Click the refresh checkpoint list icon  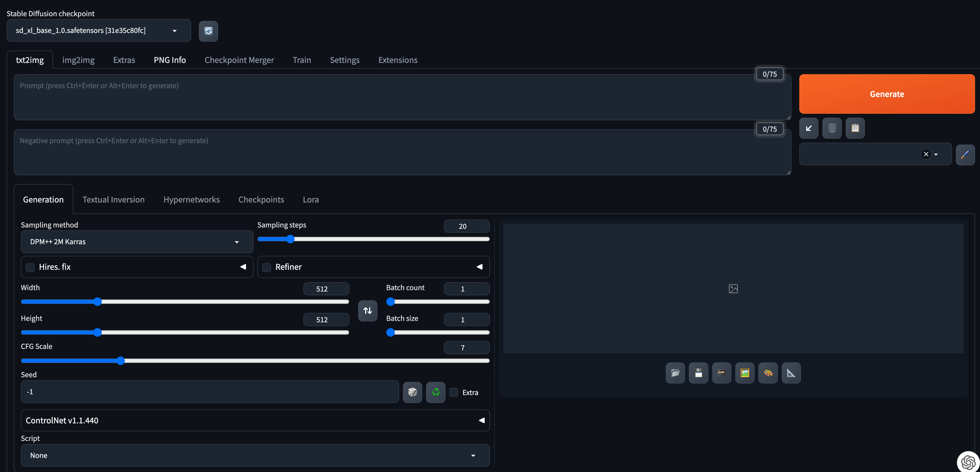coord(208,31)
